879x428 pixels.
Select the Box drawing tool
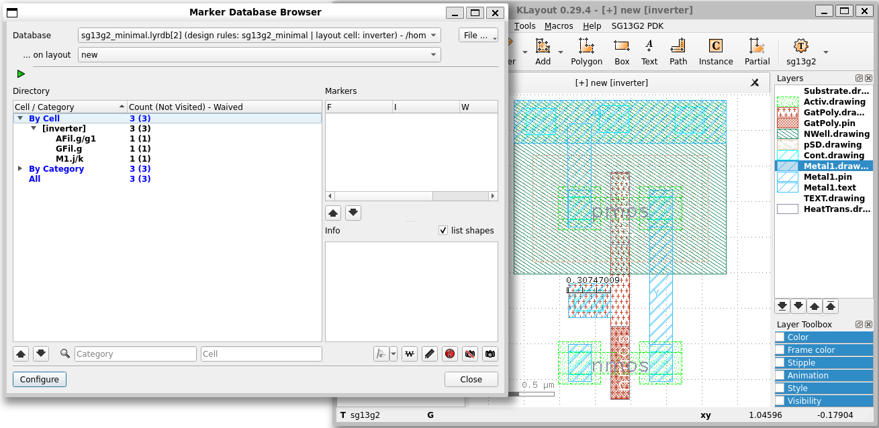click(621, 51)
